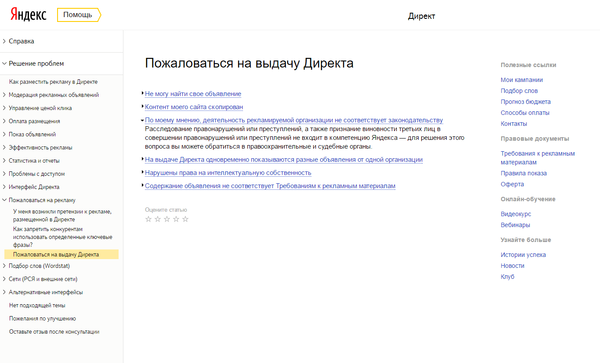Rate the article four stars
This screenshot has width=600, height=363.
tap(176, 219)
